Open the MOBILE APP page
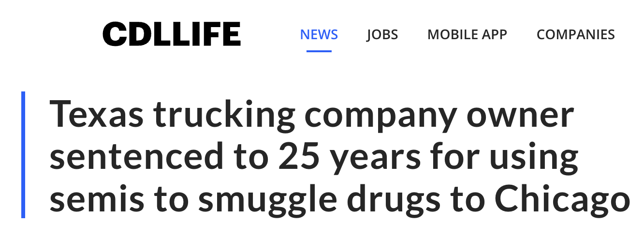This screenshot has height=239, width=644. [467, 35]
